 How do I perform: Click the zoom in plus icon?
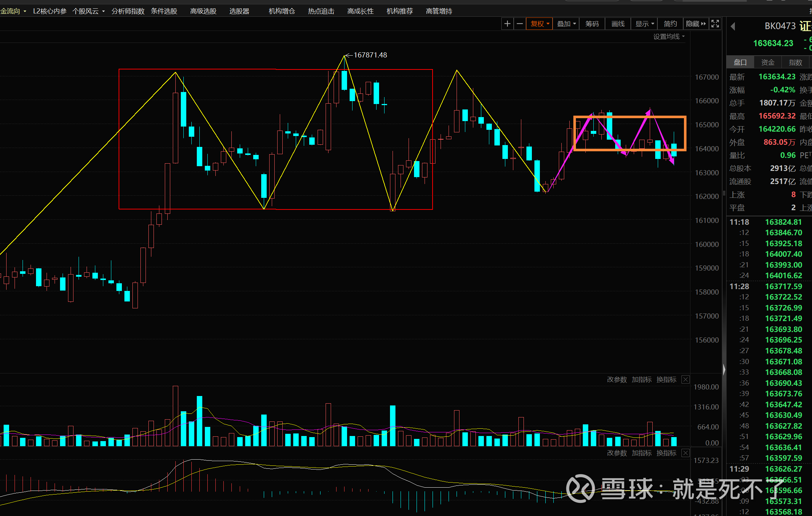(x=507, y=24)
